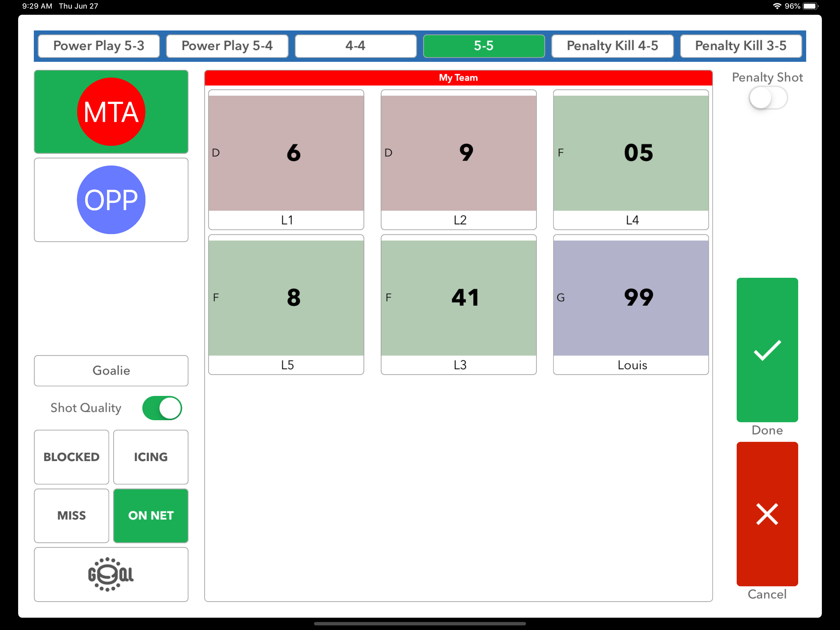Choose the ON NET shot result
Viewport: 840px width, 630px height.
coord(151,516)
